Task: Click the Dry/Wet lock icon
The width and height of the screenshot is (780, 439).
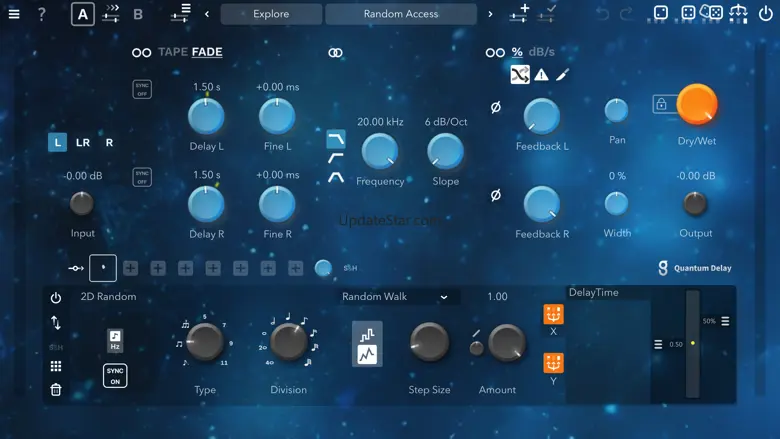Action: pyautogui.click(x=660, y=104)
